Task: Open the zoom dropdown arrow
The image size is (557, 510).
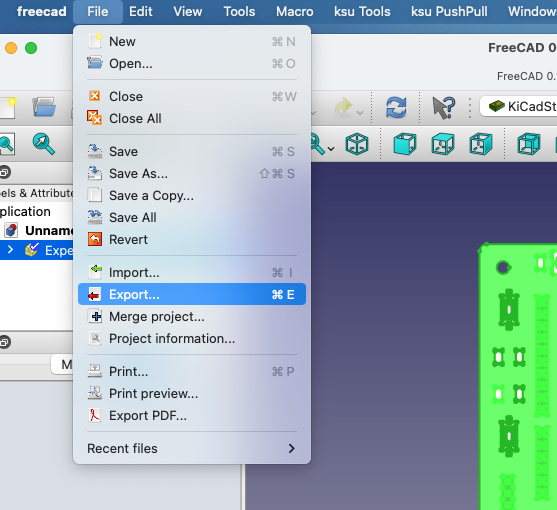Action: click(331, 149)
